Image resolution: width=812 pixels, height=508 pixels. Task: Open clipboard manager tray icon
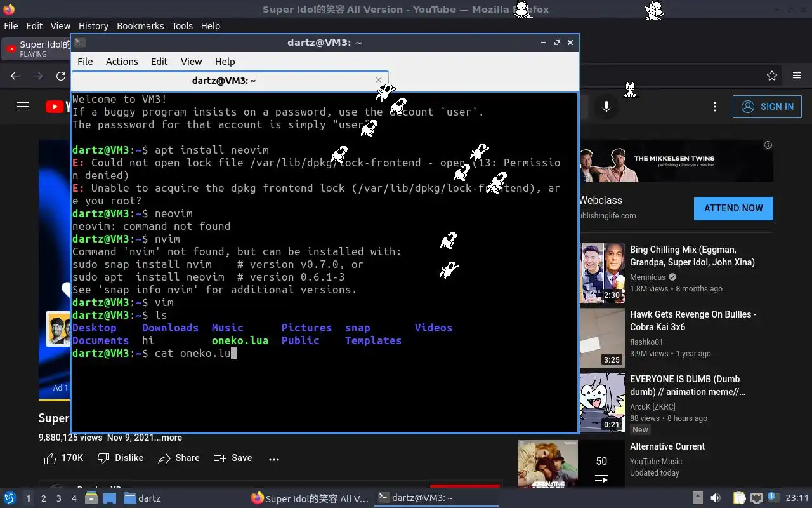click(x=740, y=498)
